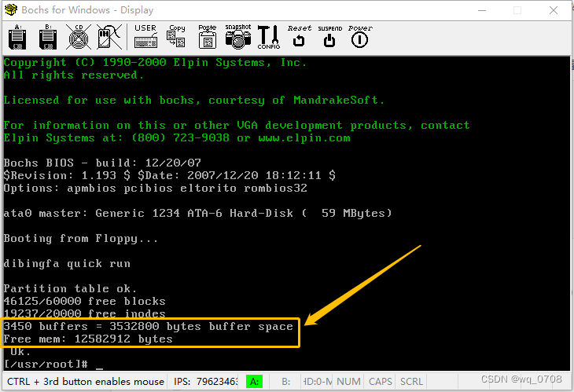
Task: Click 'All rights reserved.' line
Action: click(x=74, y=75)
